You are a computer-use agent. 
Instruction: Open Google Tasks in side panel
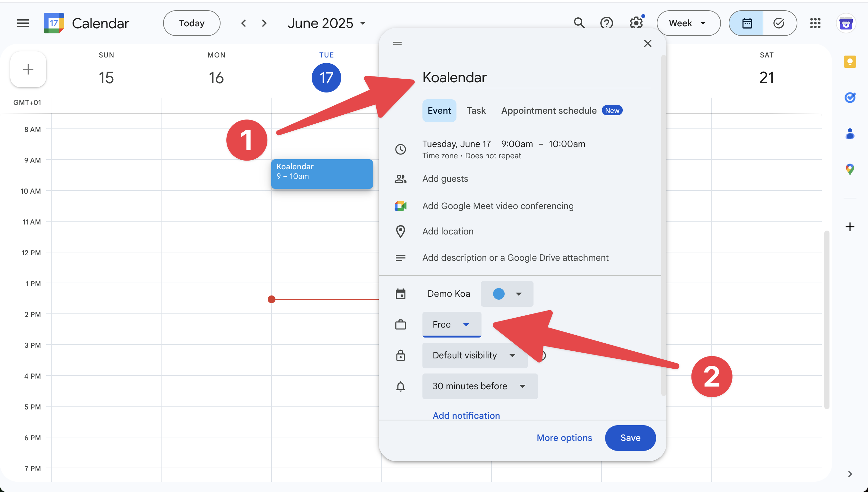coord(850,98)
